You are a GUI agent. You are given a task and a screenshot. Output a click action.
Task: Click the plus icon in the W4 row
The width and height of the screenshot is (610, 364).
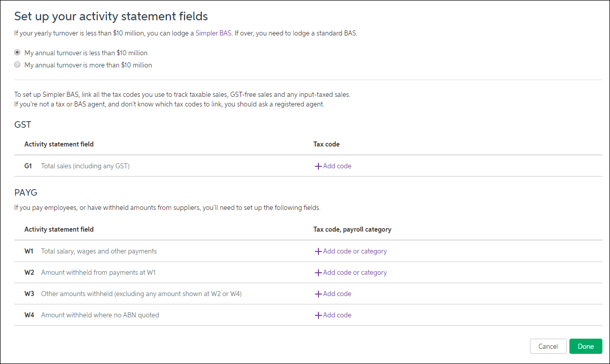pos(318,315)
